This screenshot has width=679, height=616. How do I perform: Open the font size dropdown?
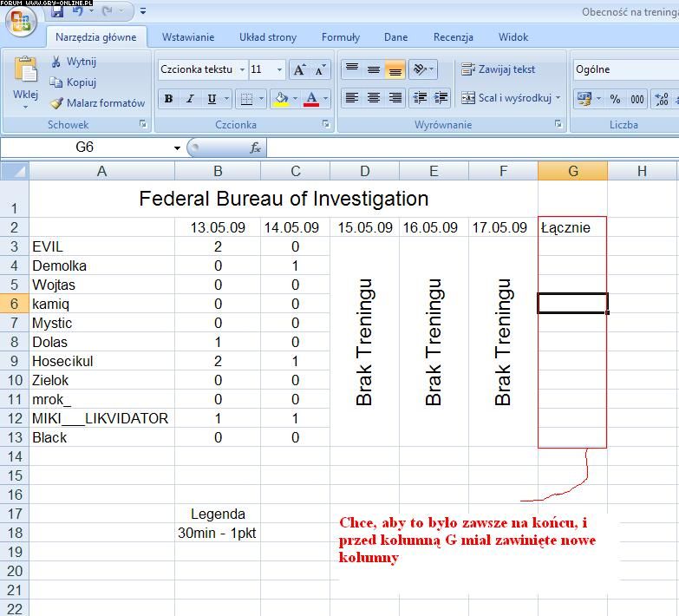(x=278, y=69)
